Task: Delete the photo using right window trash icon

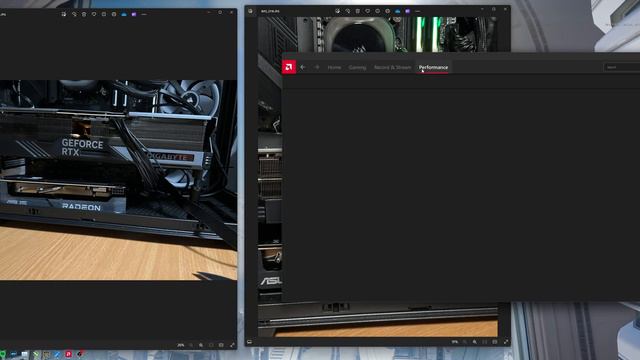Action: [x=358, y=11]
